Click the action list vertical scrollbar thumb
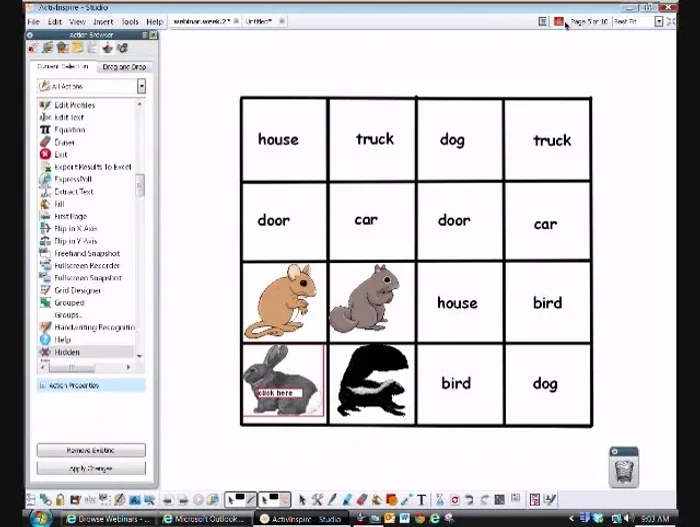 140,185
